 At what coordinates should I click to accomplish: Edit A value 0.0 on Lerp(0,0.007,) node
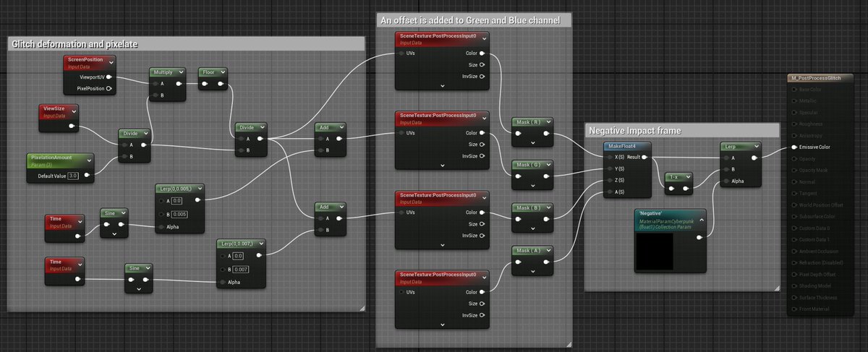(237, 257)
